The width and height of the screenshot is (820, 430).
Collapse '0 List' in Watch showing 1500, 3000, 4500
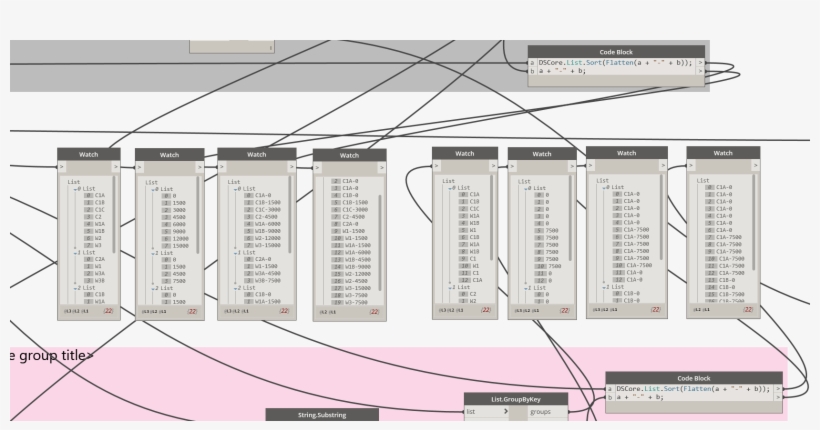pyautogui.click(x=154, y=190)
